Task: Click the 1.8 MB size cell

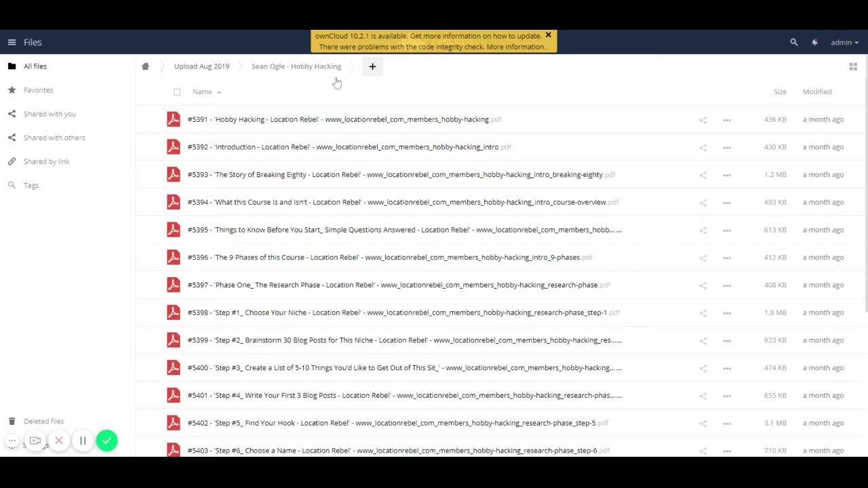Action: coord(775,312)
